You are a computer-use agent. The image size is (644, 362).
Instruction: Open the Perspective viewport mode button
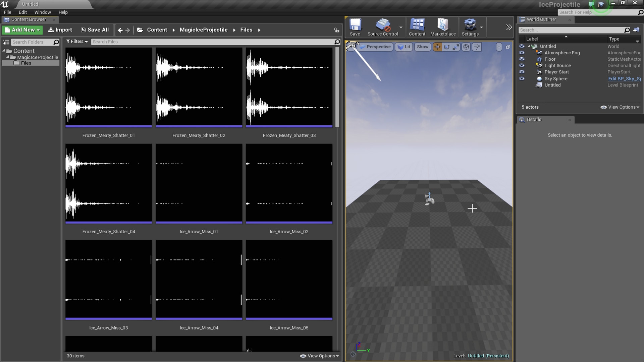click(x=375, y=47)
